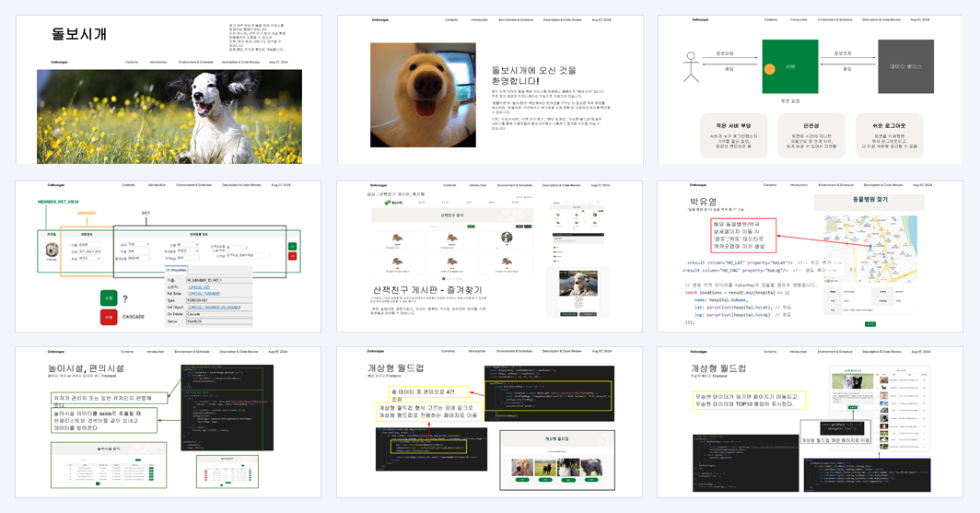This screenshot has width=980, height=513.
Task: Click Dolbosigae logo text on 놀이시설 slide
Action: pos(55,351)
